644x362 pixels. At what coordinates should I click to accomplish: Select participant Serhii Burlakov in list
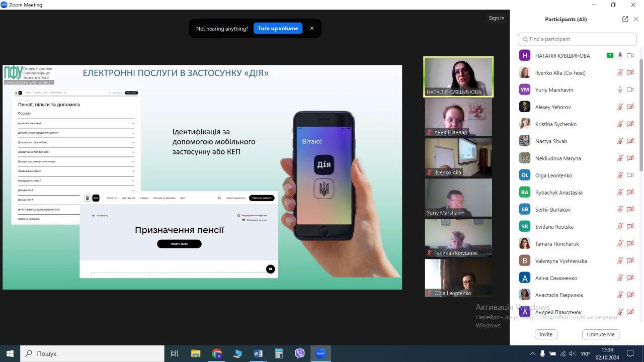[x=577, y=209]
